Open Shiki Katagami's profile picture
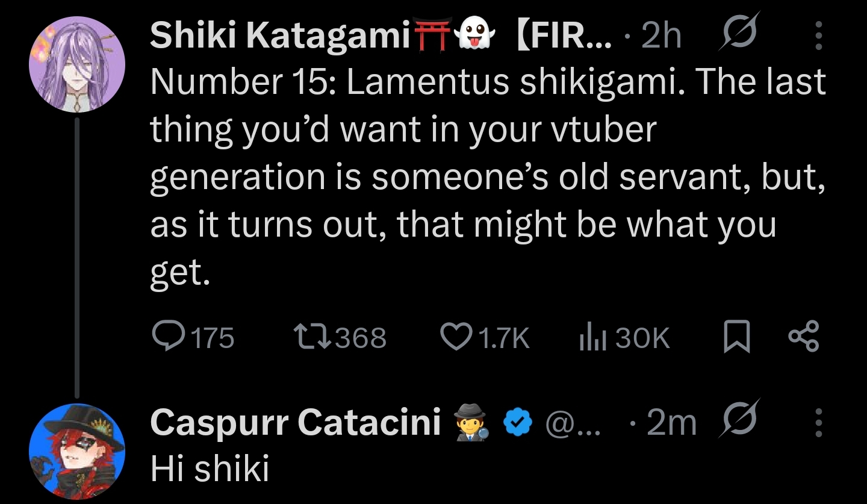This screenshot has width=867, height=504. pos(77,64)
